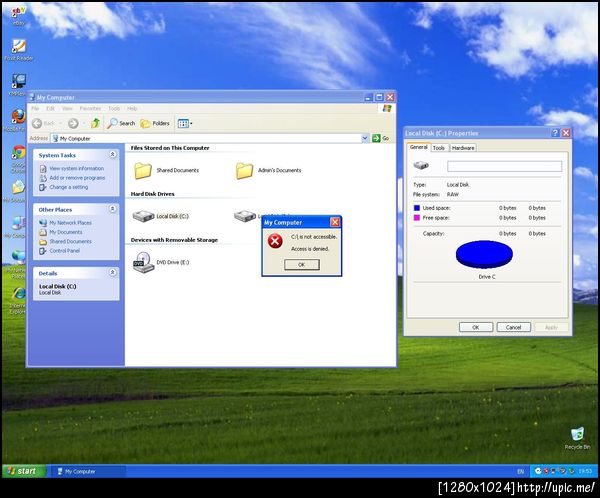
Task: Click the EN language indicator
Action: click(520, 472)
